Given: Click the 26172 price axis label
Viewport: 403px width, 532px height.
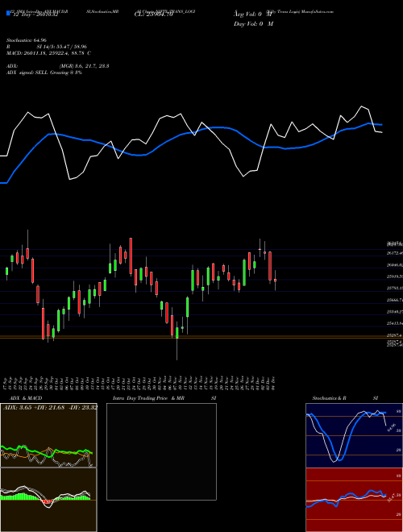Looking at the screenshot, I should click(394, 253).
